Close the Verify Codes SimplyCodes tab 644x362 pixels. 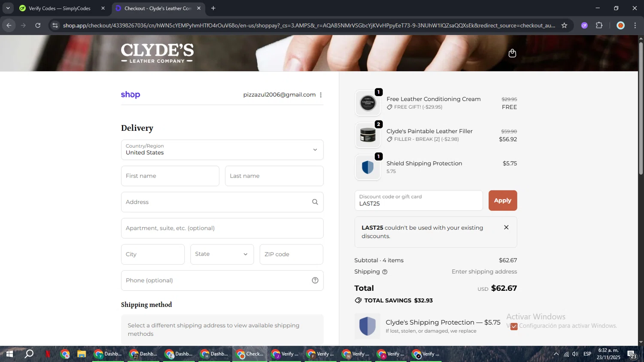click(x=103, y=8)
